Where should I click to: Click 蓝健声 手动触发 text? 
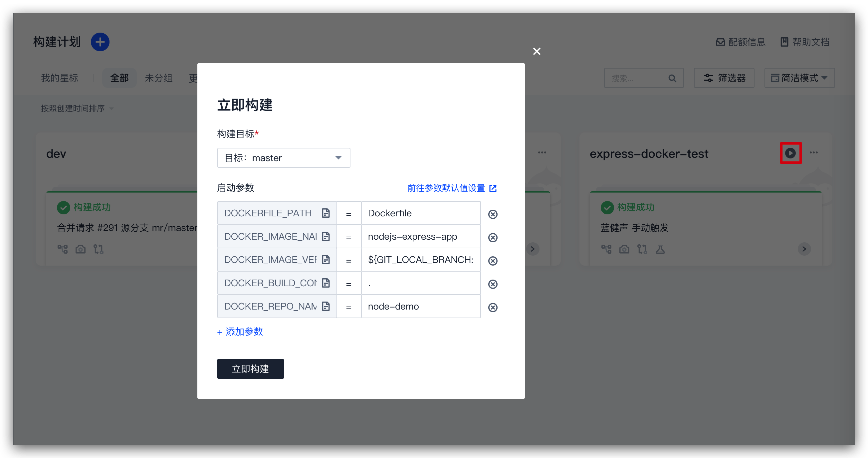click(x=634, y=228)
